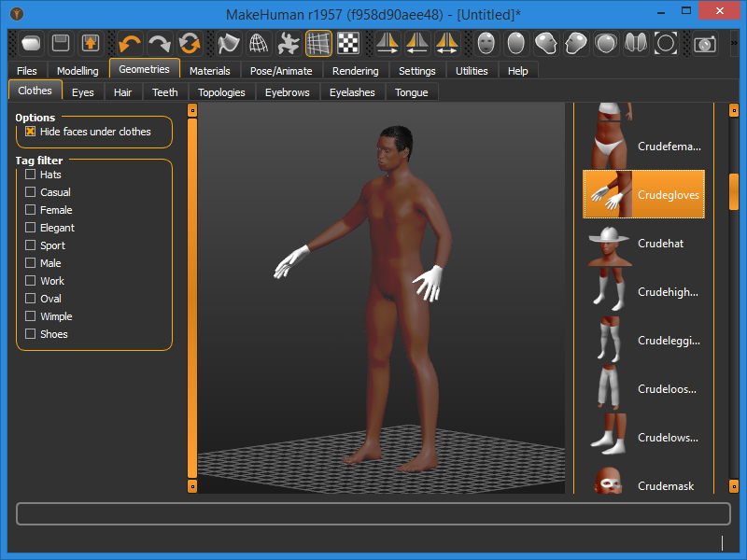
Task: Switch to side view head facing right
Action: click(x=546, y=43)
